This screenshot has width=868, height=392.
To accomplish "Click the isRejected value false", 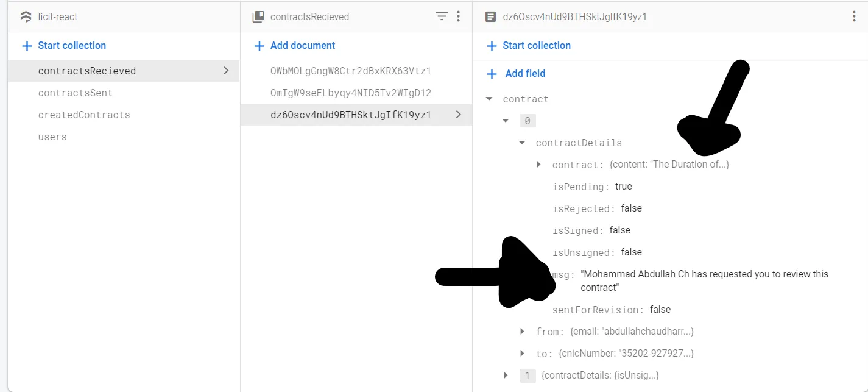I will click(632, 208).
